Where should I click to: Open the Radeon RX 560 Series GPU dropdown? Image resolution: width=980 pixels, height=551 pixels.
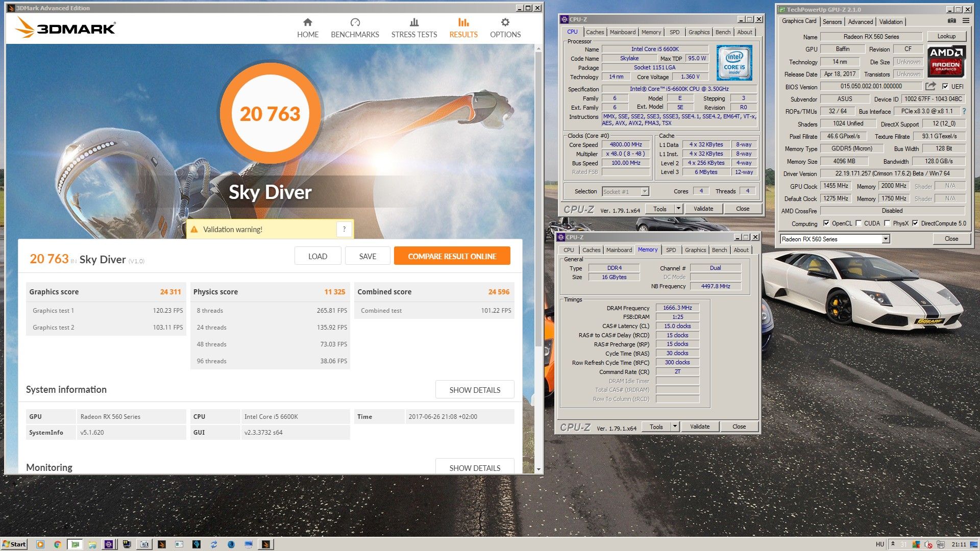[x=886, y=239]
